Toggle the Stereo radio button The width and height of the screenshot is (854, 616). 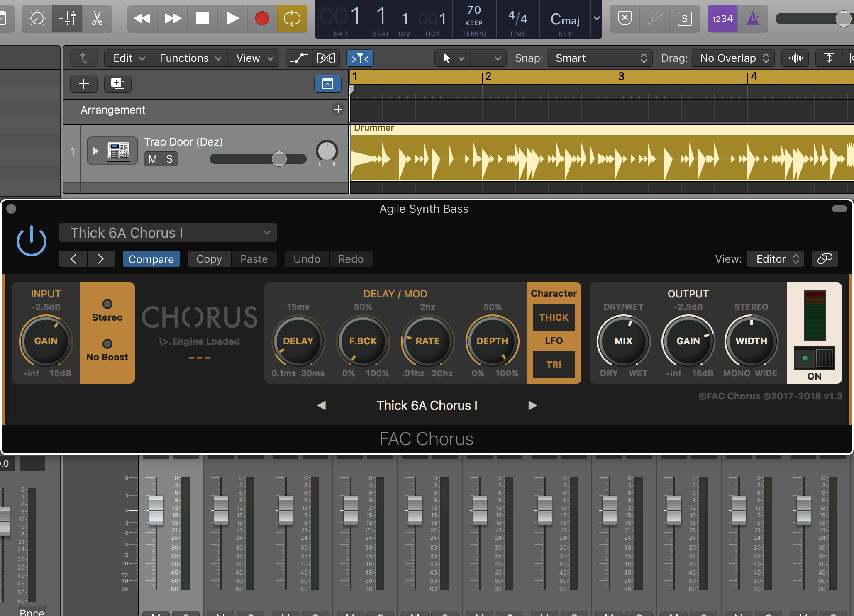tap(107, 304)
